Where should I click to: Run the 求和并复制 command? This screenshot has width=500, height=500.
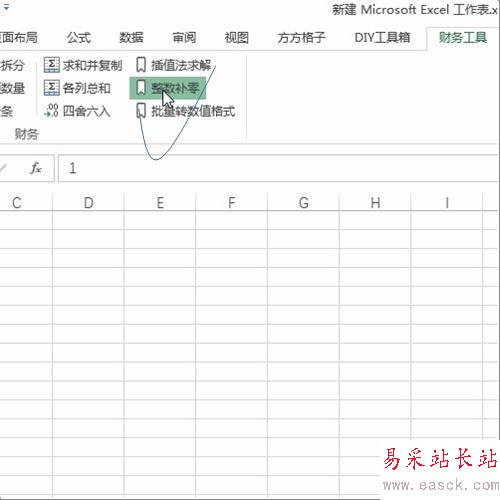[83, 65]
